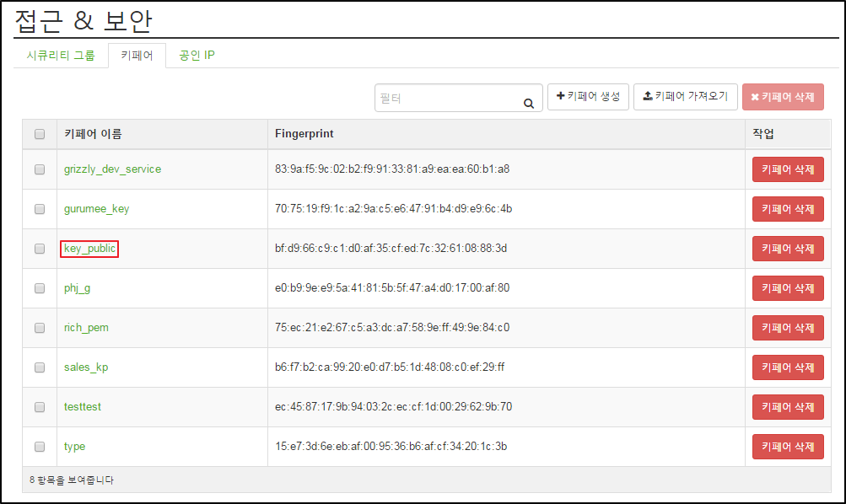Click the search magnifier icon in filter
Viewport: 846px width, 504px height.
(529, 103)
